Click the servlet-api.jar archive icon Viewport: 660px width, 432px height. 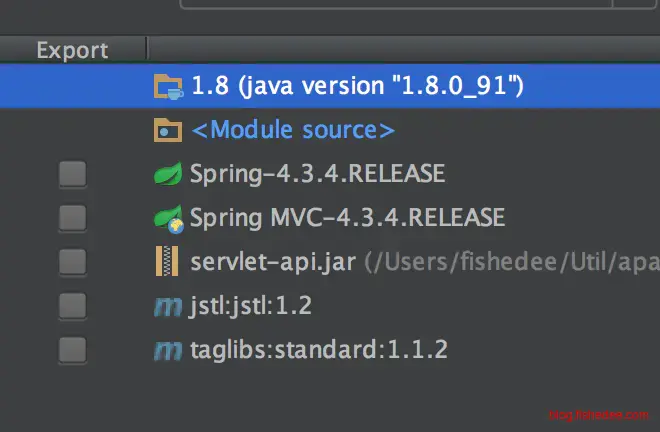(x=167, y=261)
